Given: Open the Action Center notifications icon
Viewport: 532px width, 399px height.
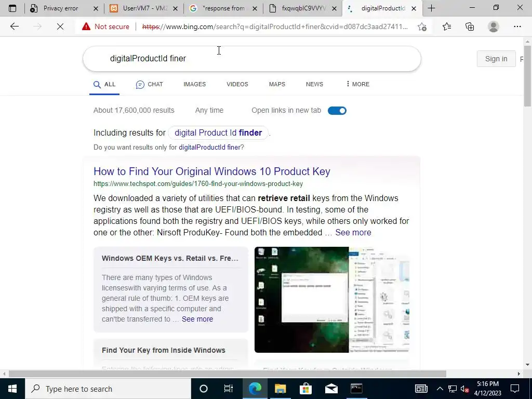Looking at the screenshot, I should pyautogui.click(x=515, y=389).
